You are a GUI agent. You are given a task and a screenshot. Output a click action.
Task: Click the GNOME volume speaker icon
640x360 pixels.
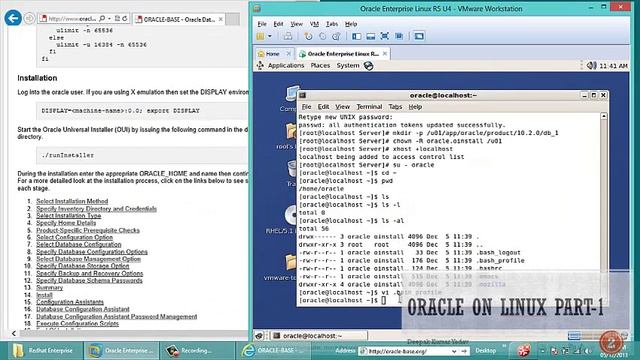click(591, 66)
